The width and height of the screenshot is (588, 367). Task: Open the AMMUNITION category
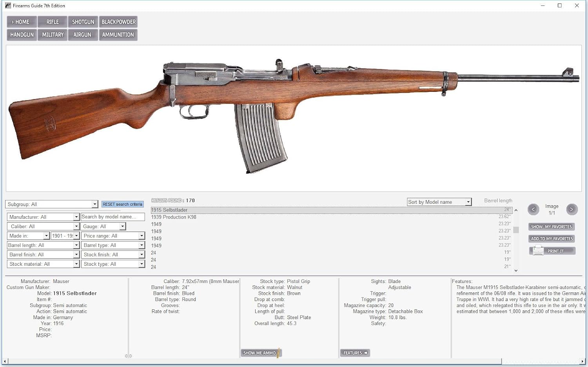(x=118, y=35)
